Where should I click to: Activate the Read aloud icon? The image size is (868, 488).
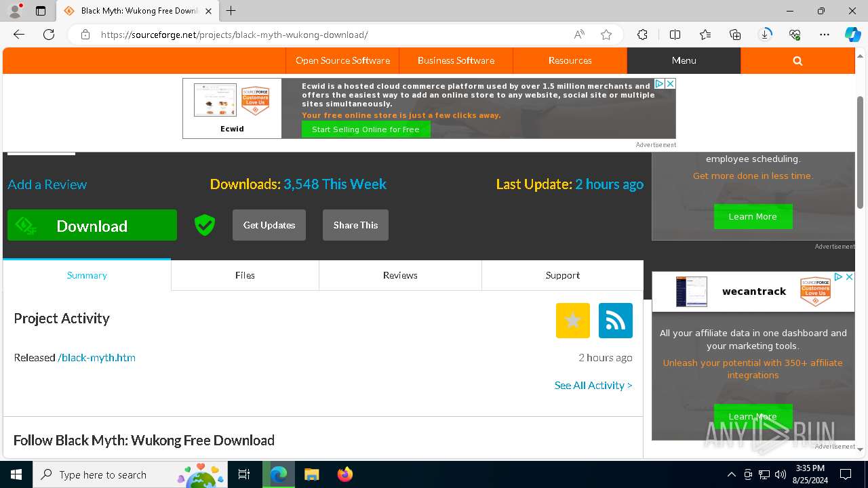579,35
